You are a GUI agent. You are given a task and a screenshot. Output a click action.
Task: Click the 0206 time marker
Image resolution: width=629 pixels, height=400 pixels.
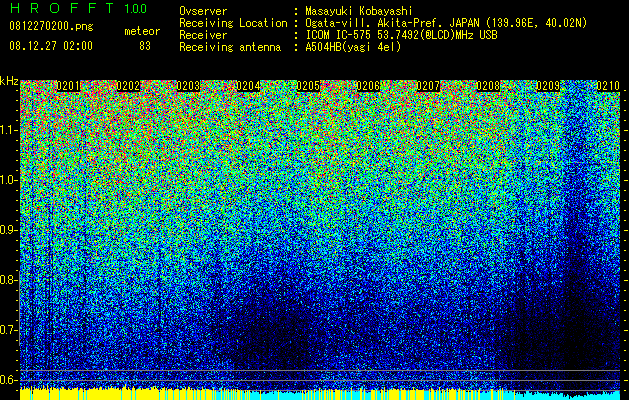click(x=368, y=86)
